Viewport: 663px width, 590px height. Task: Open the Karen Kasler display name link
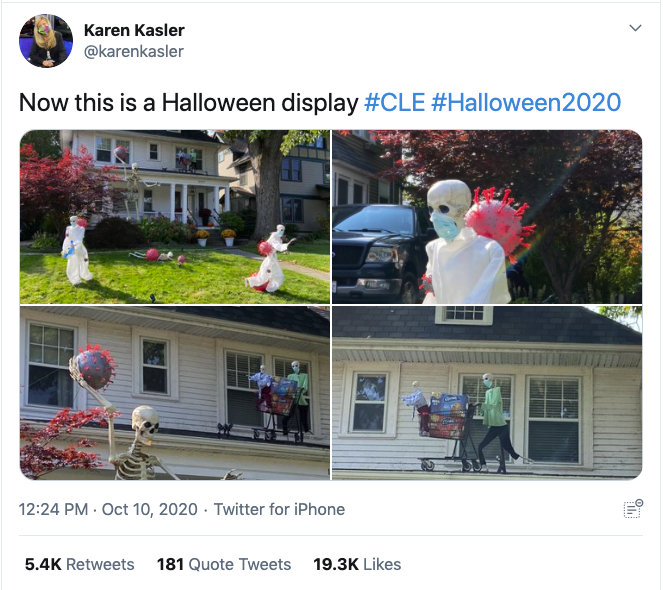point(134,30)
